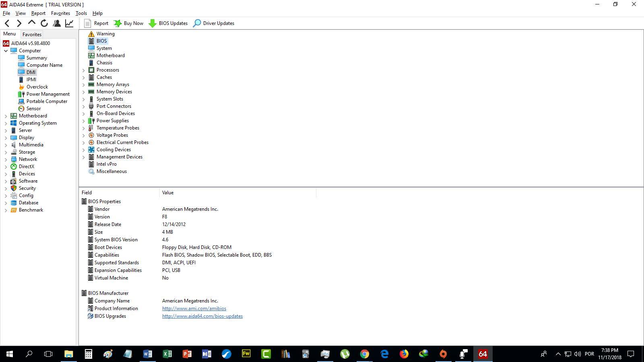Collapse the Computer tree node
The image size is (644, 362).
click(6, 51)
